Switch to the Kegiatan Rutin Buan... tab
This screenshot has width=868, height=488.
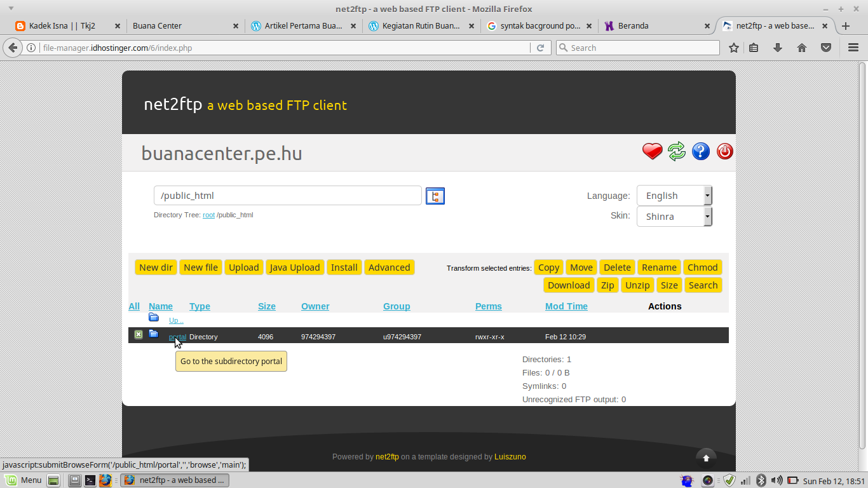pos(422,26)
